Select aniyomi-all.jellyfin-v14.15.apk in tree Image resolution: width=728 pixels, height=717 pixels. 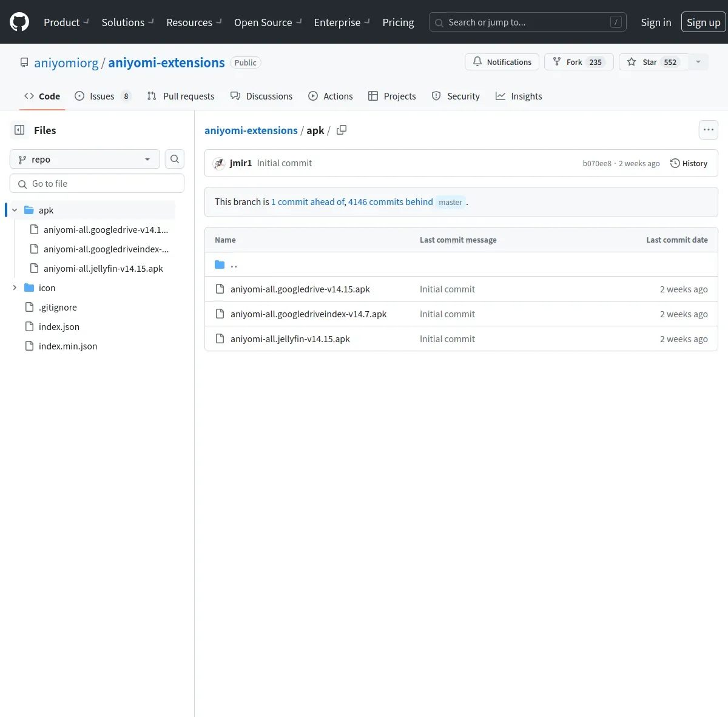tap(103, 268)
